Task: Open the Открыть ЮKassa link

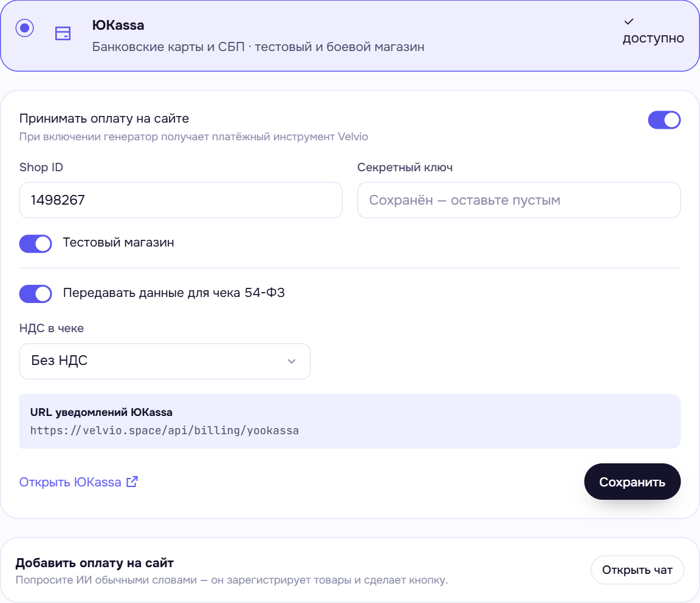Action: [78, 482]
